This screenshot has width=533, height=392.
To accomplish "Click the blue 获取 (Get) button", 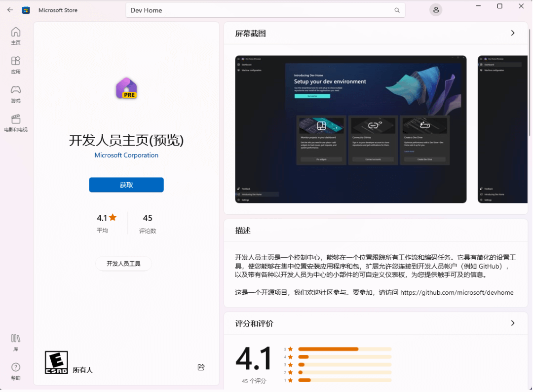I will (x=126, y=185).
